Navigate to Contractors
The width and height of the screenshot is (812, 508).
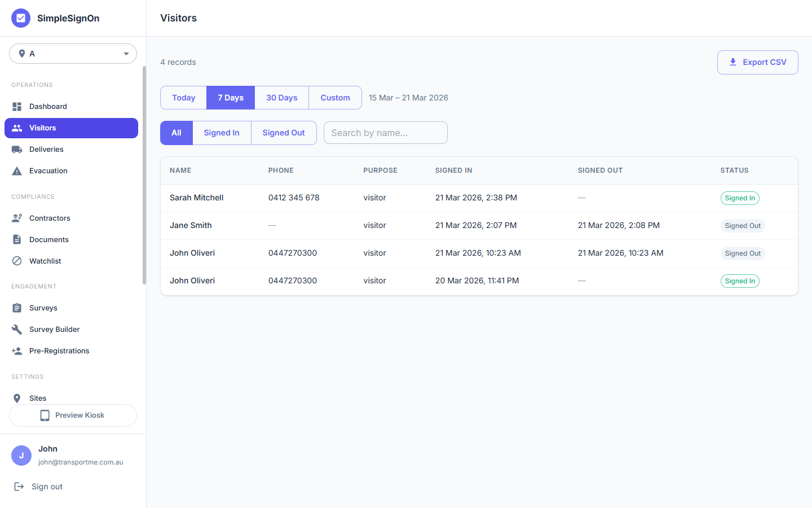pos(71,218)
